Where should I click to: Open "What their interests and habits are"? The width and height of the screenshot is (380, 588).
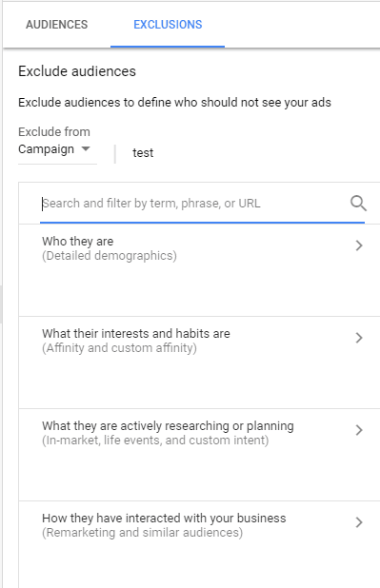click(x=136, y=333)
